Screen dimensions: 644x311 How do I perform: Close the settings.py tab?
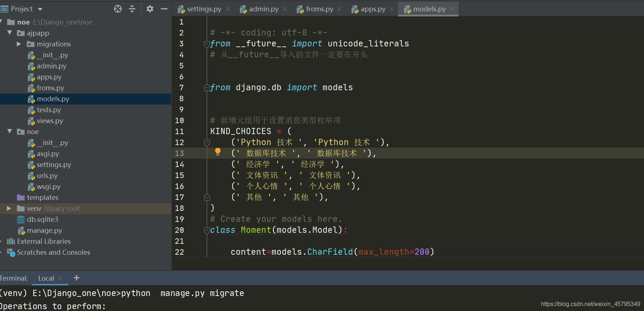[228, 9]
